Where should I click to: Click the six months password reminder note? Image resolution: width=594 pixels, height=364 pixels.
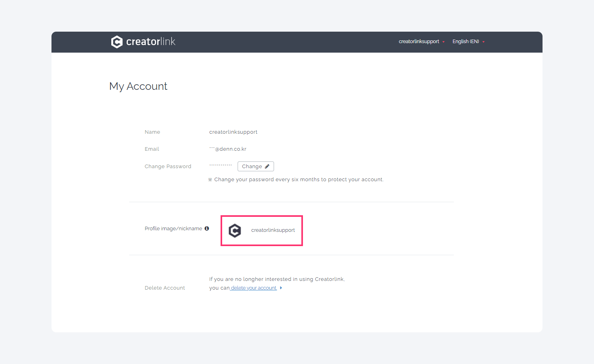point(296,180)
